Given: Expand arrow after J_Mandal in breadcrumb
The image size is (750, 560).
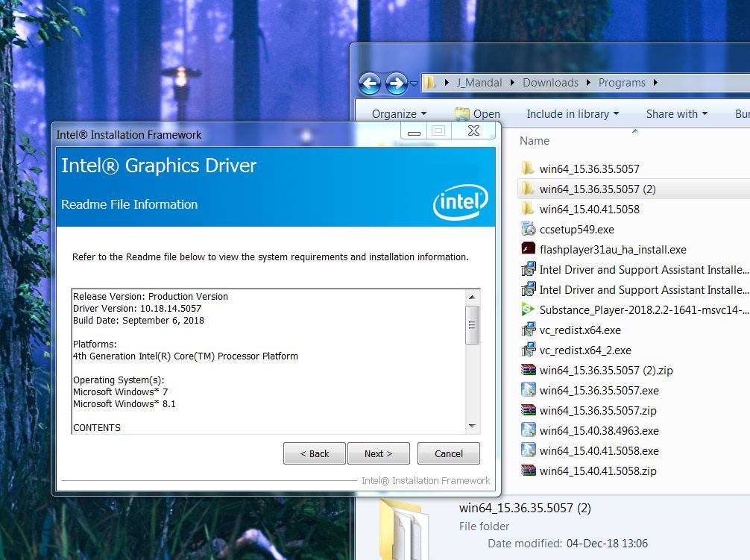Looking at the screenshot, I should coord(512,83).
